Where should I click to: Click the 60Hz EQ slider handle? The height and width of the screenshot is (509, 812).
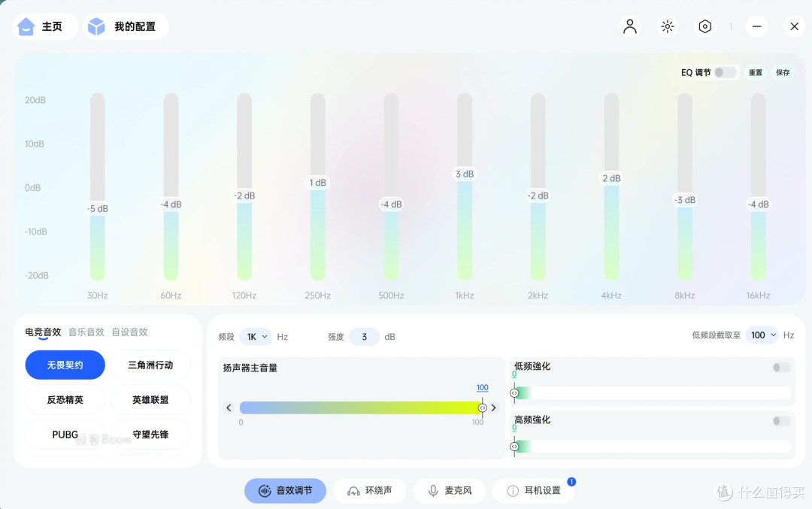pos(171,205)
